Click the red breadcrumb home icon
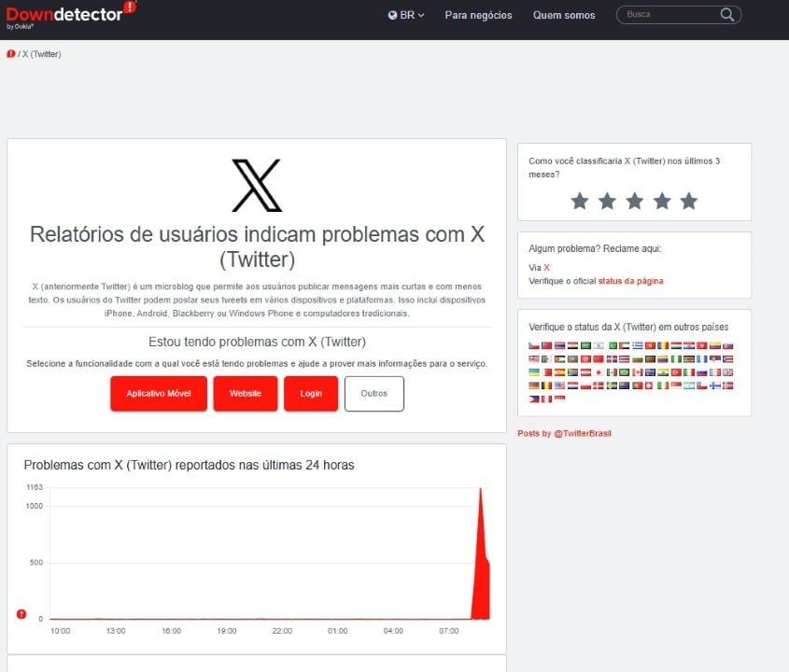The width and height of the screenshot is (789, 672). (x=10, y=54)
